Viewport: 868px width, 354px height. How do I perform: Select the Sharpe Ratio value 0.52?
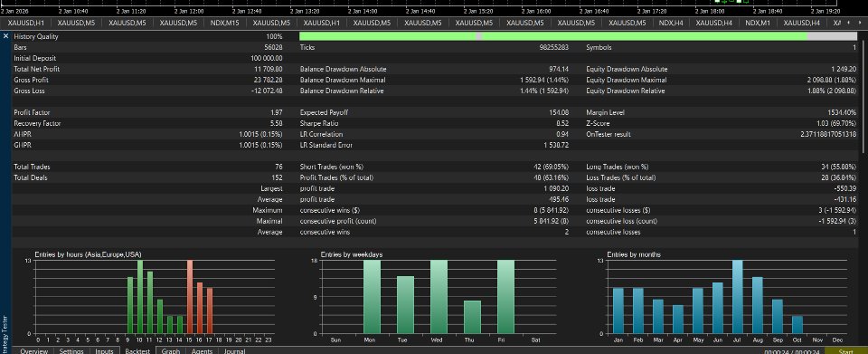pyautogui.click(x=563, y=123)
